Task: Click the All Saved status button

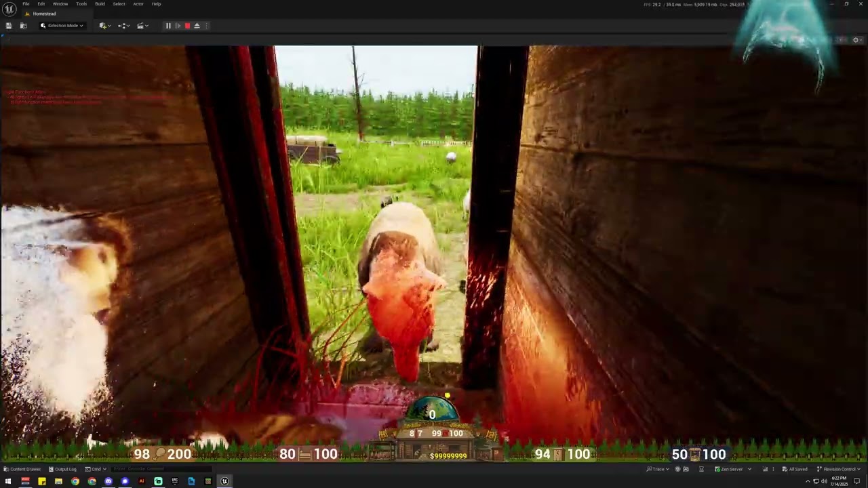Action: coord(795,469)
